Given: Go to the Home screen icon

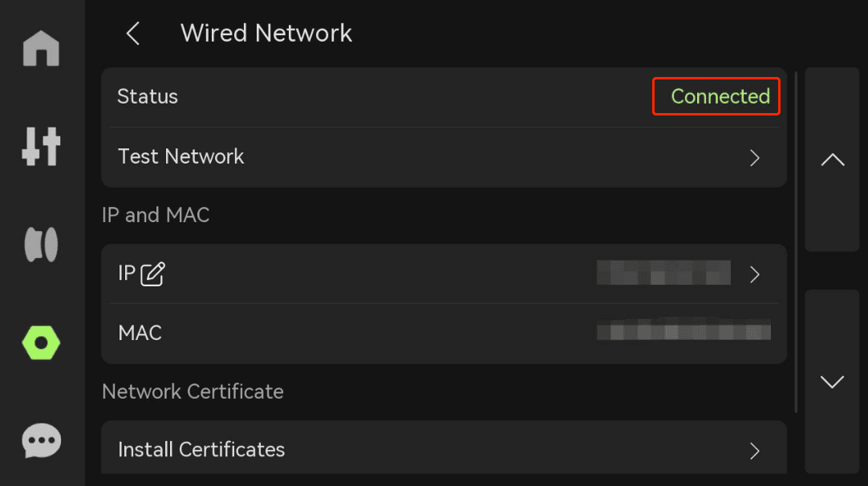Looking at the screenshot, I should click(x=41, y=49).
